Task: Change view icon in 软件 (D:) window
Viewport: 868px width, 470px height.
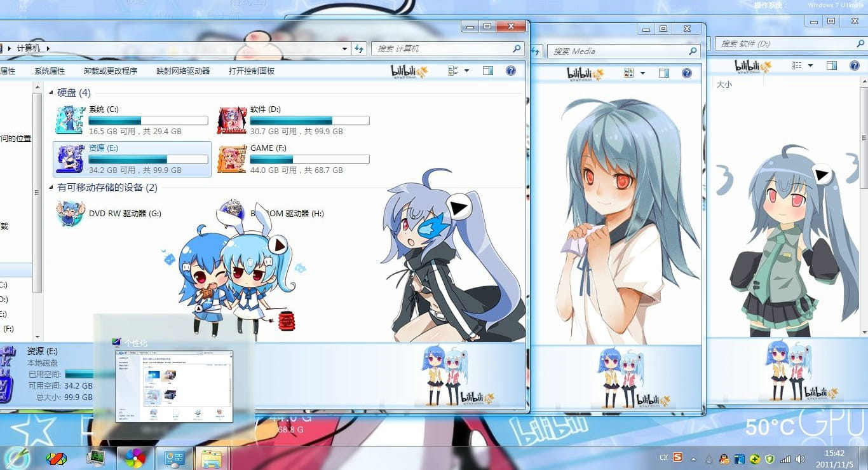Action: point(797,66)
